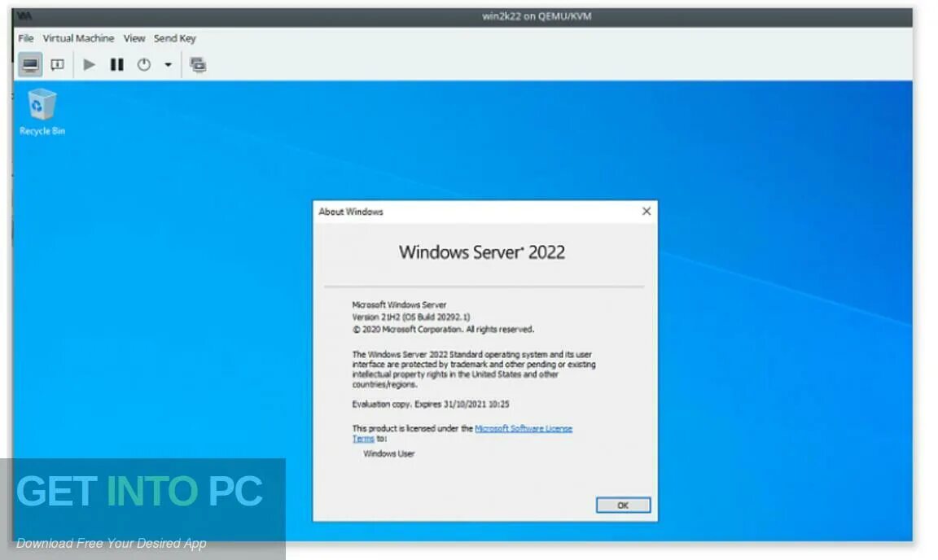Show virtual hardware details

click(x=58, y=64)
